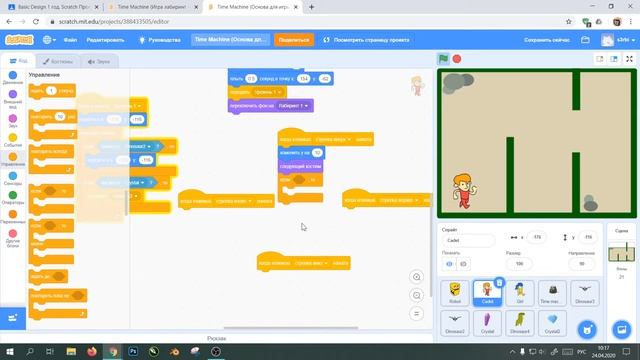Select the green Dinosaur4 sprite thumbnail

point(520,323)
